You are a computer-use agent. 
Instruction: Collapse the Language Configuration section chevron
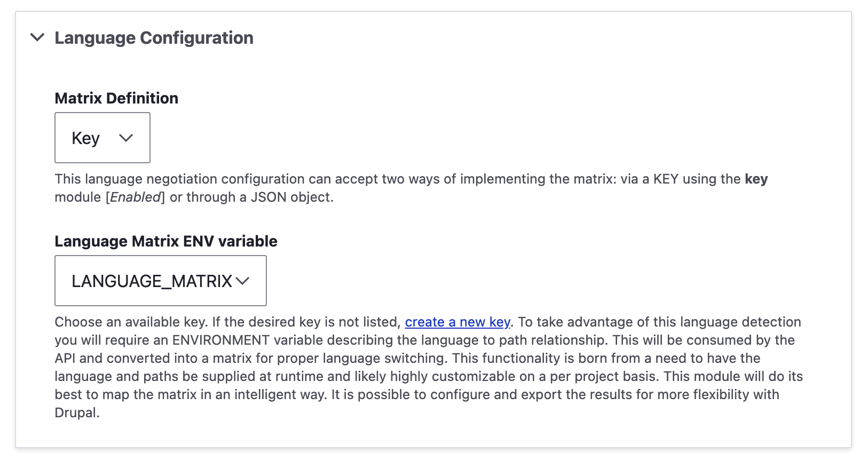(x=37, y=37)
